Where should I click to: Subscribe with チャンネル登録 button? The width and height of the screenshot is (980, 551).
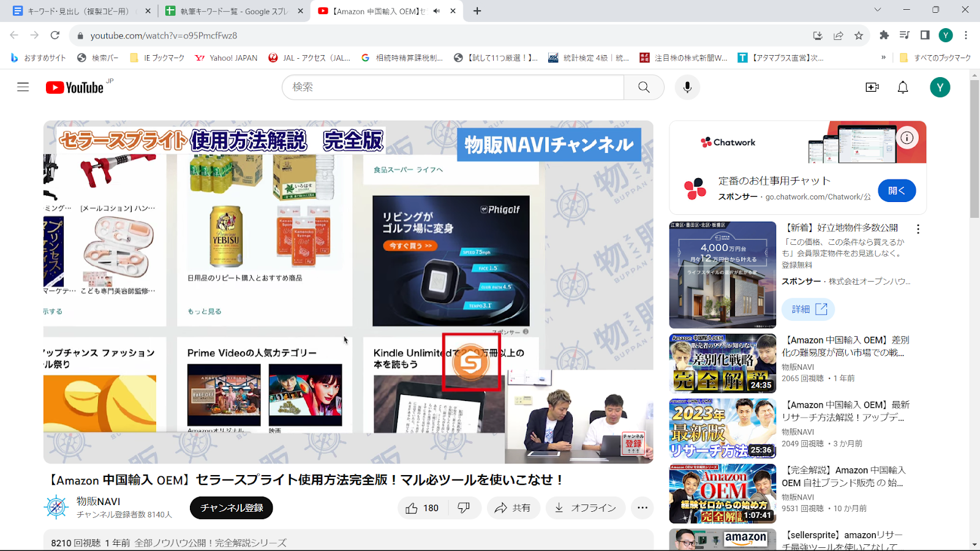click(x=232, y=508)
